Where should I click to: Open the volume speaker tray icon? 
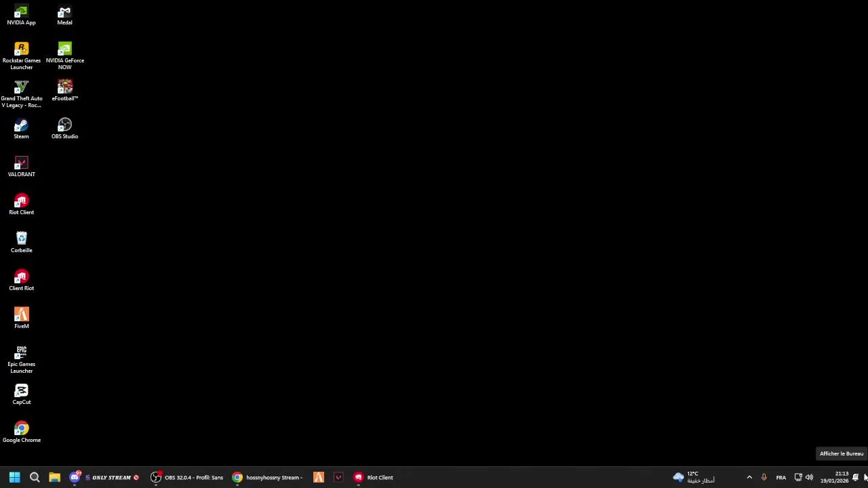(x=809, y=477)
